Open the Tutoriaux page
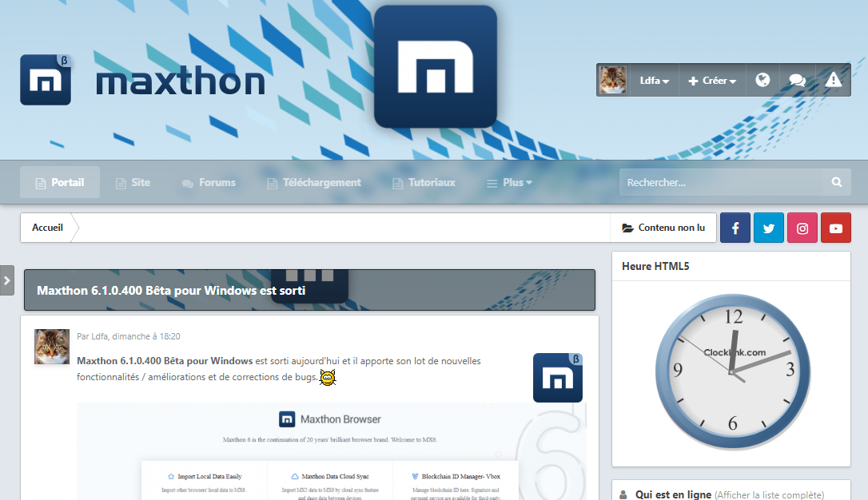 click(x=424, y=183)
